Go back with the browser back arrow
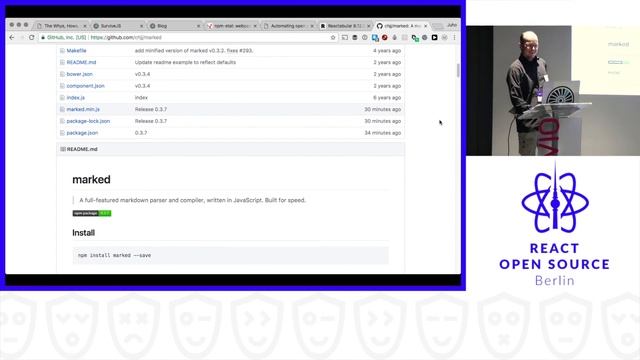The height and width of the screenshot is (360, 640). (x=11, y=37)
